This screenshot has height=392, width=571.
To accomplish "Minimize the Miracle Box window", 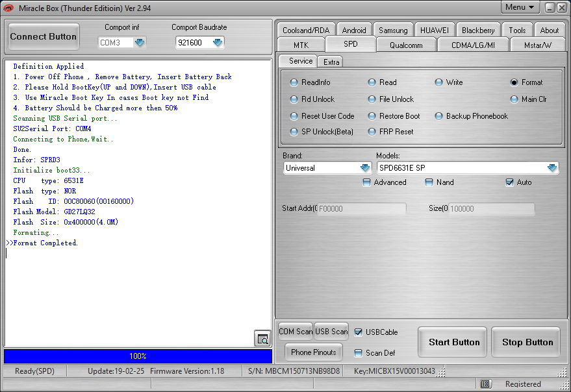I will (x=550, y=8).
